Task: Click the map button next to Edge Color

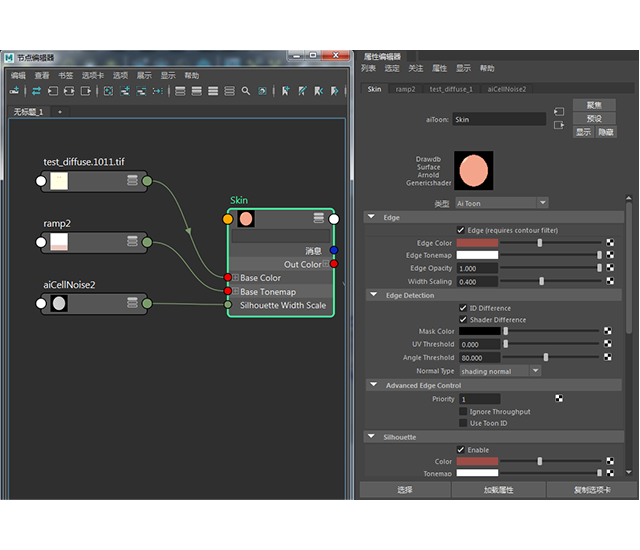Action: pos(608,243)
